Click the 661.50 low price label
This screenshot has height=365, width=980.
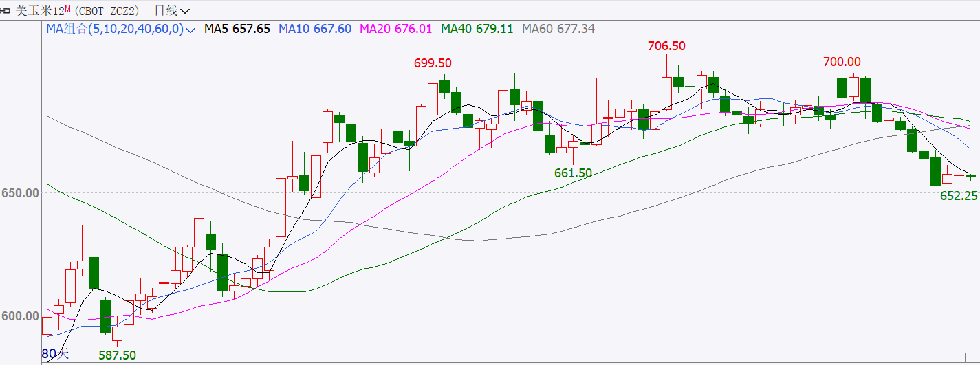(x=573, y=173)
